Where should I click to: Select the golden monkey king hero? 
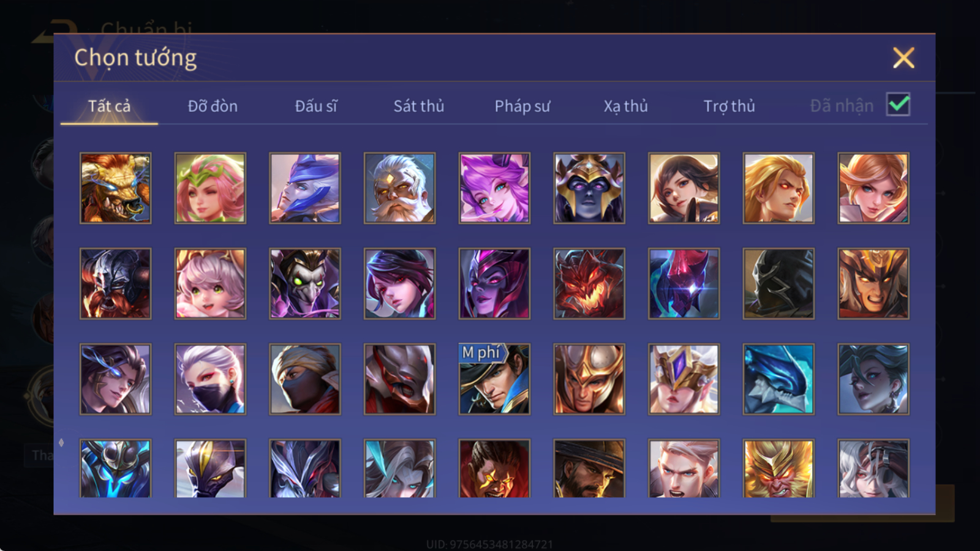pos(778,468)
